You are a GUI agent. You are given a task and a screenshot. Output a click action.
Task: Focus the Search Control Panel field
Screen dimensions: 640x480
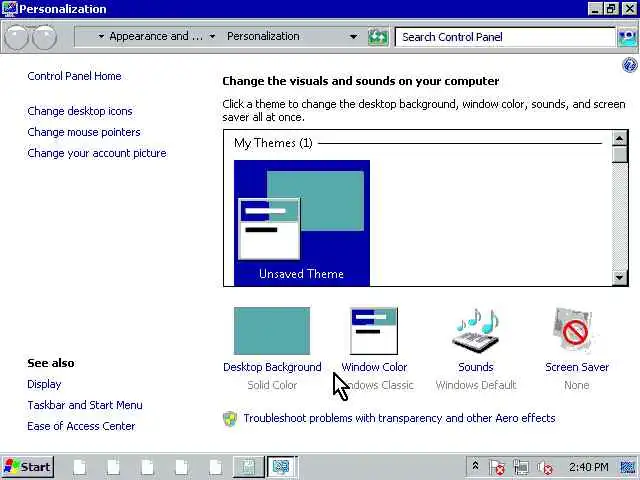[x=505, y=37]
